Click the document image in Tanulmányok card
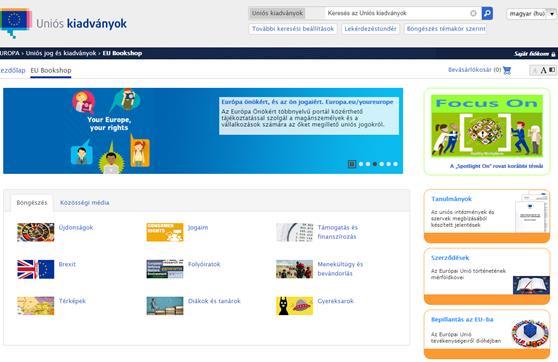 [x=532, y=212]
